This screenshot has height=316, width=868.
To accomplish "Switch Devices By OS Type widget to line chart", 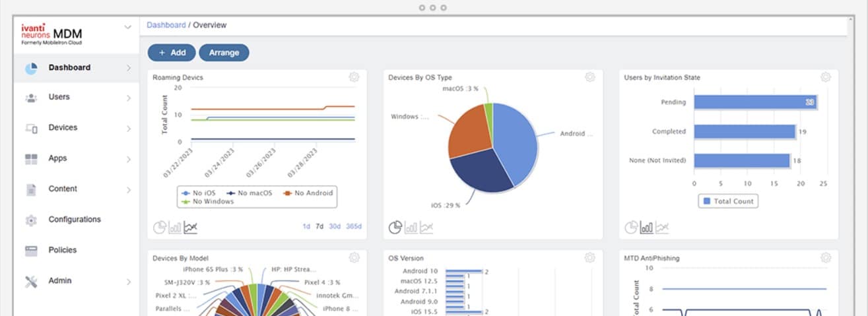I will click(426, 228).
